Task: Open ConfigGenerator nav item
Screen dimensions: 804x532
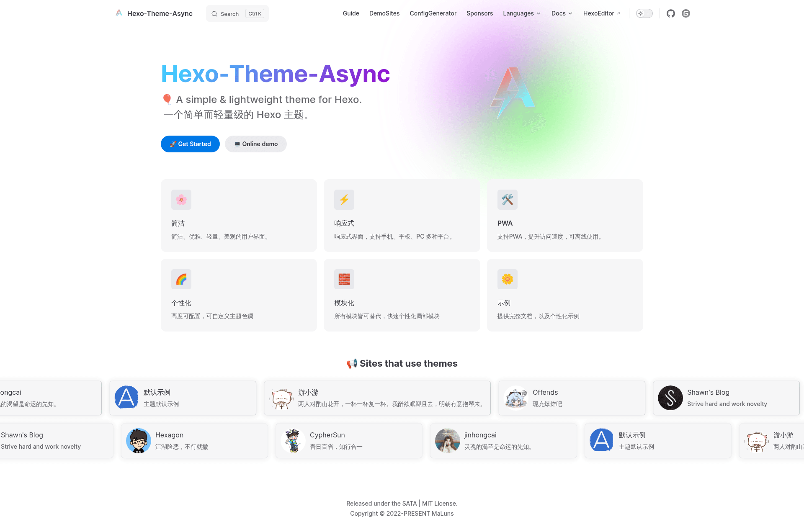Action: point(433,13)
